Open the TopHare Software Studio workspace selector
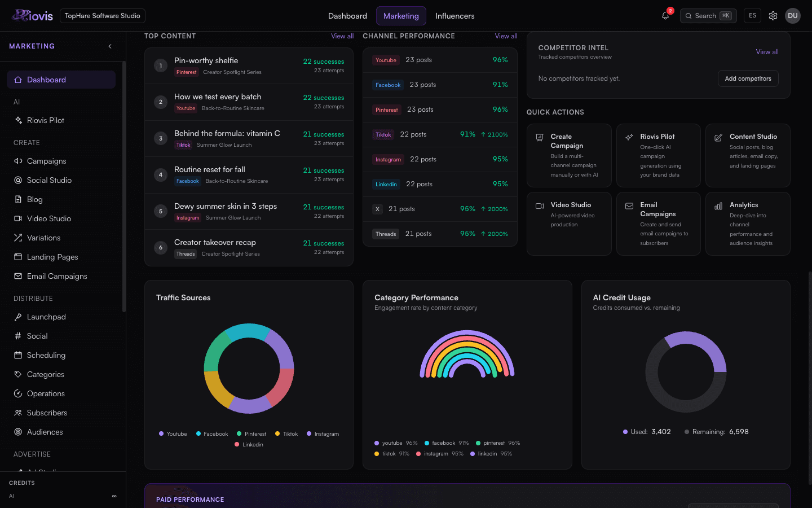This screenshot has height=508, width=812. coord(103,16)
